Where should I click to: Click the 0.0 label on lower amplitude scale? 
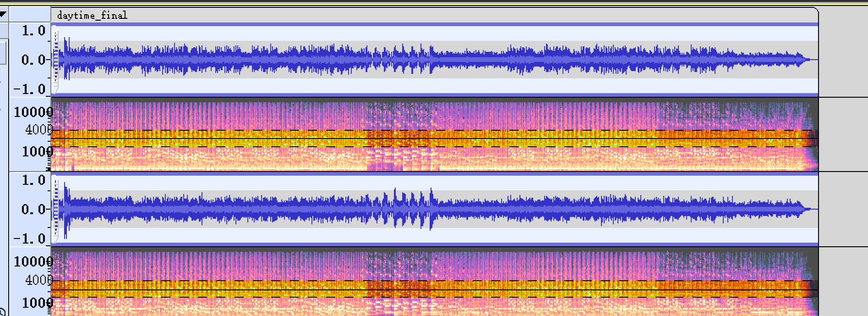[x=34, y=209]
